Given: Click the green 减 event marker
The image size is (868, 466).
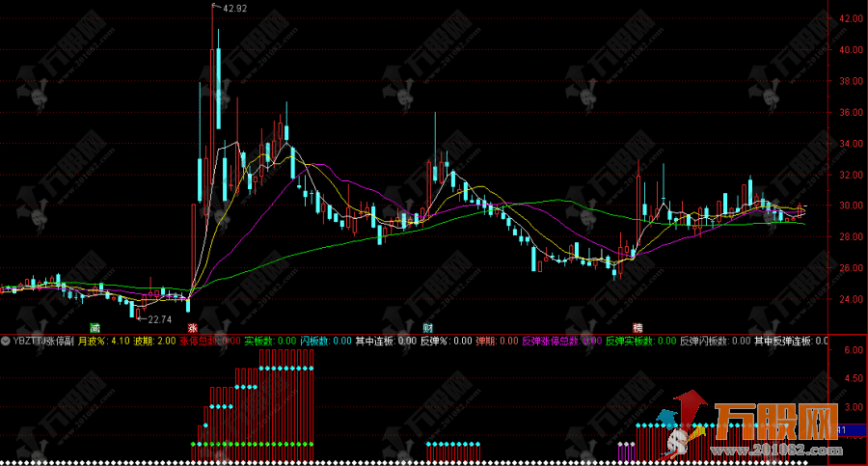Looking at the screenshot, I should point(95,327).
